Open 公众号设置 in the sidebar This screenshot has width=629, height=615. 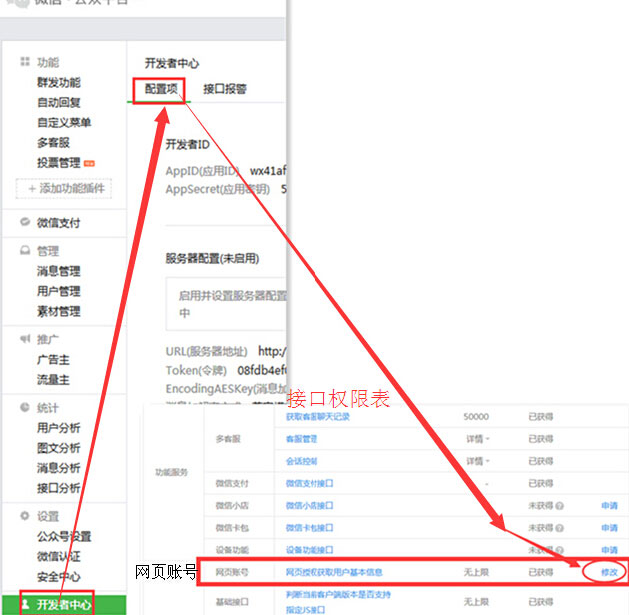pos(64,536)
